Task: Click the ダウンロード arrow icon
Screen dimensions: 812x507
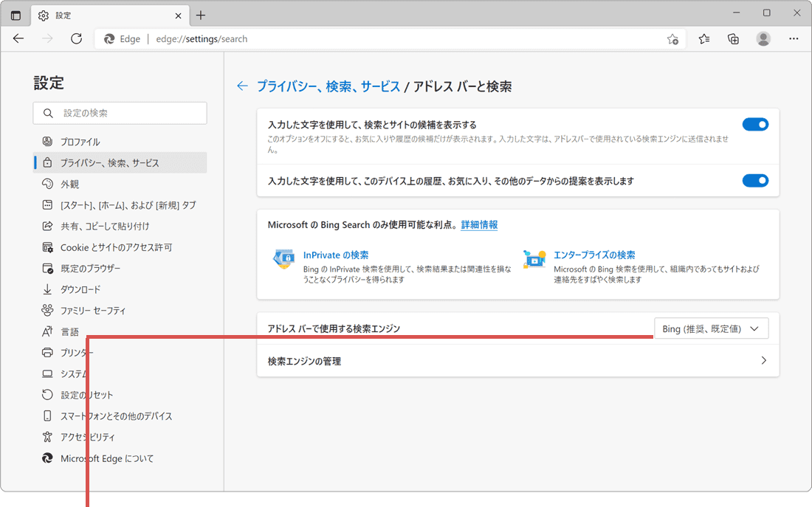Action: pos(47,289)
